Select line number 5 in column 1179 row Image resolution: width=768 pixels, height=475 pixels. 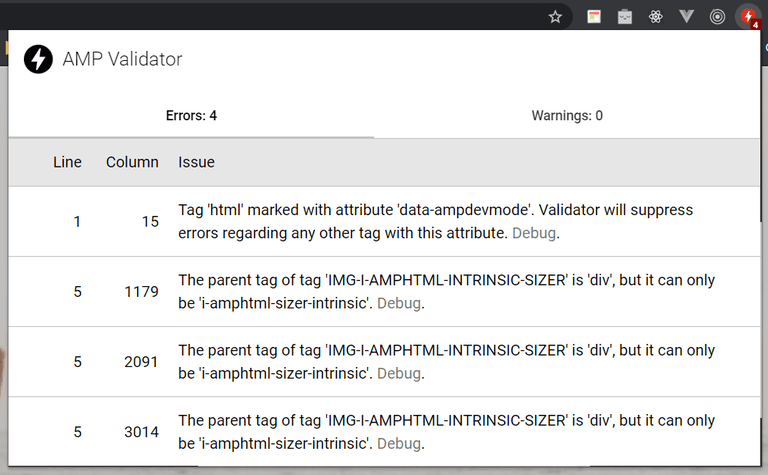[77, 292]
